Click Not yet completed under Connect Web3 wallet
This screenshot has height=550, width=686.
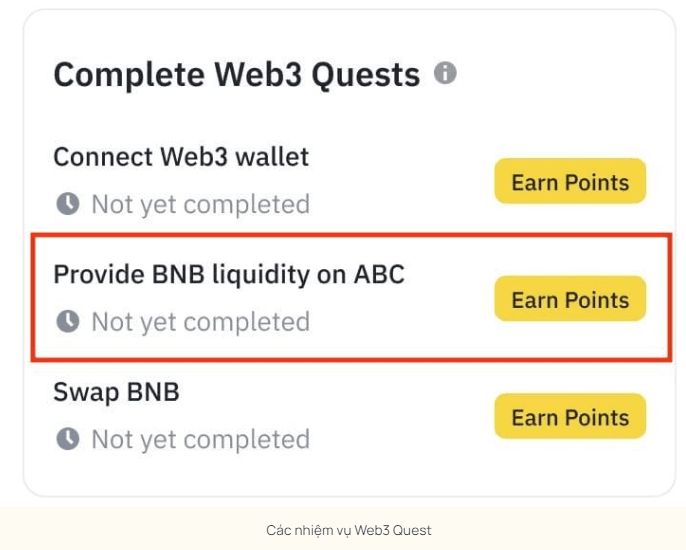point(200,205)
